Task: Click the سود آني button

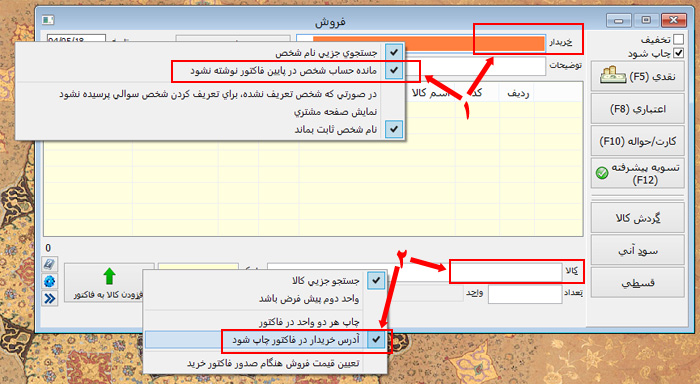Action: pyautogui.click(x=638, y=250)
